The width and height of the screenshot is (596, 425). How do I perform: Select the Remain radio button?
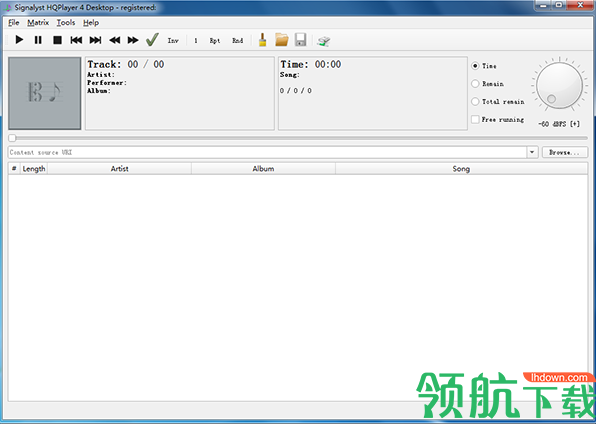[475, 84]
